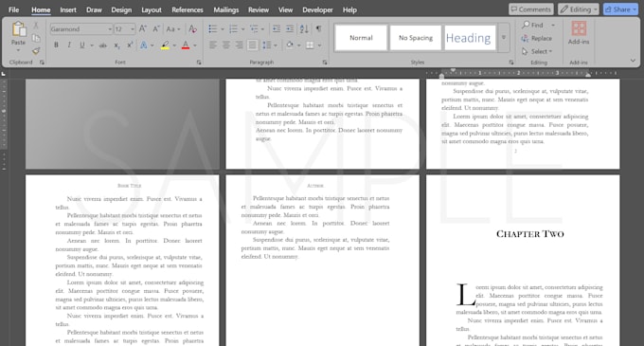Open the Developer tab
Image resolution: width=644 pixels, height=346 pixels.
(317, 9)
